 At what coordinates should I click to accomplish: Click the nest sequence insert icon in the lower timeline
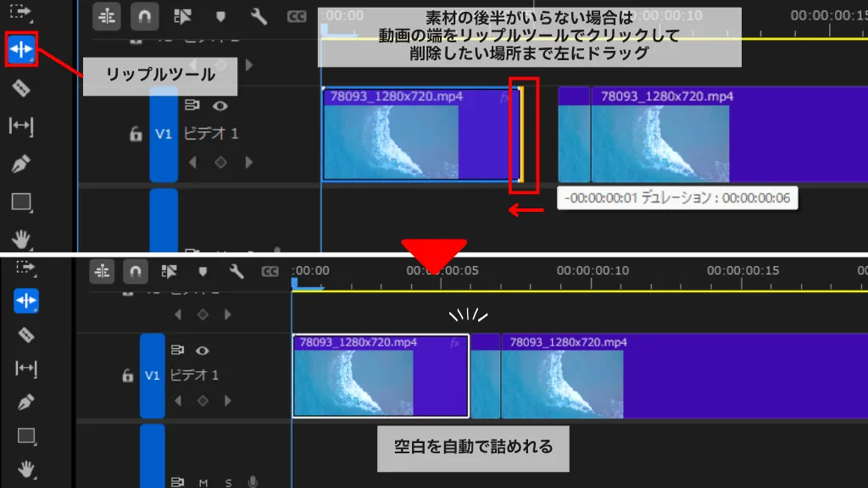point(102,271)
